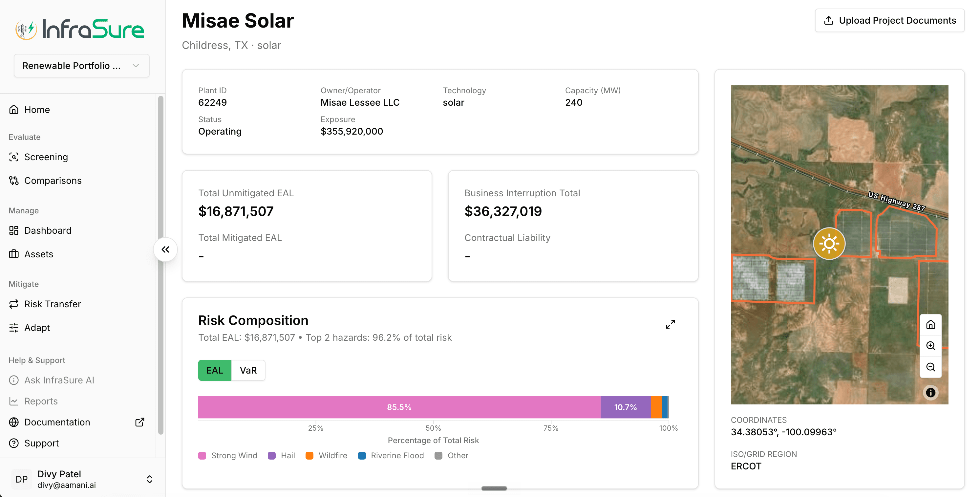
Task: Open Ask InfraSure AI
Action: [59, 380]
